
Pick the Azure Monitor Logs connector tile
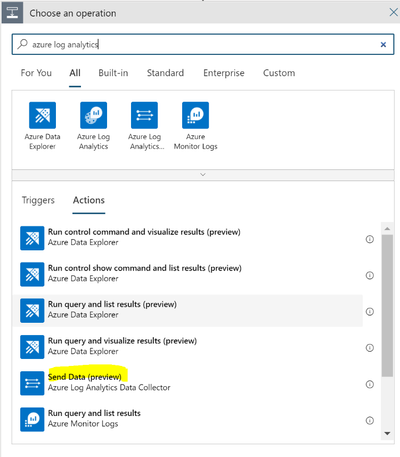coord(196,126)
